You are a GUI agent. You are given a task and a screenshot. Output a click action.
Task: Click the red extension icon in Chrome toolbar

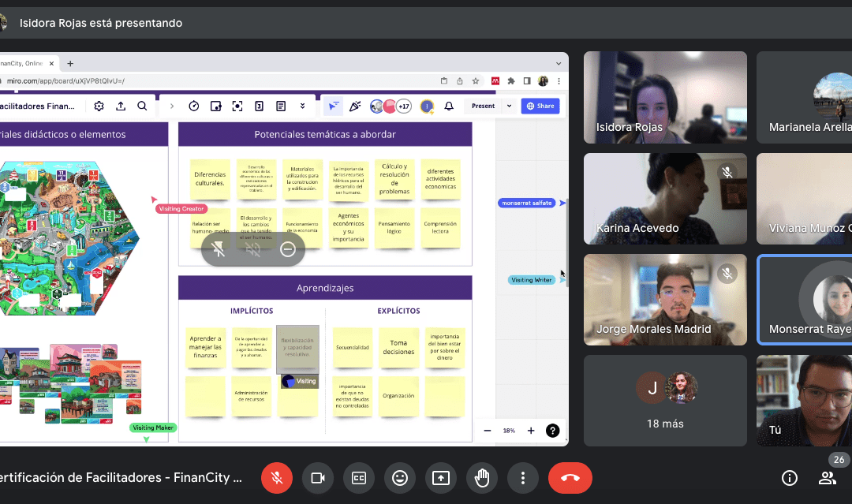(495, 81)
